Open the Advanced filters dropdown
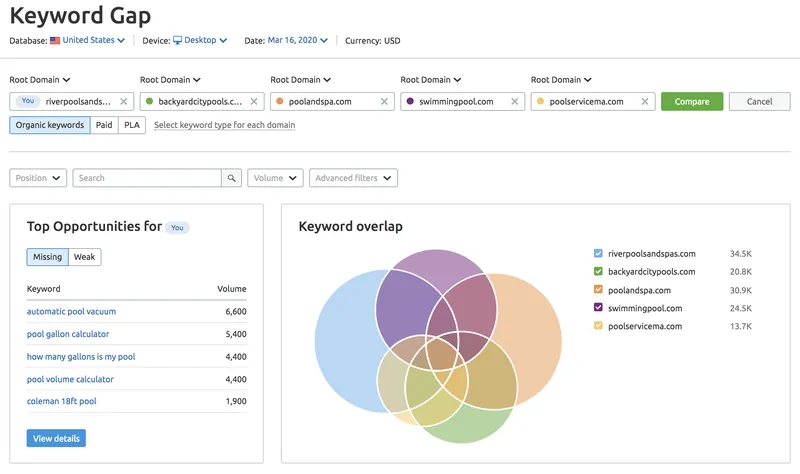 click(353, 178)
